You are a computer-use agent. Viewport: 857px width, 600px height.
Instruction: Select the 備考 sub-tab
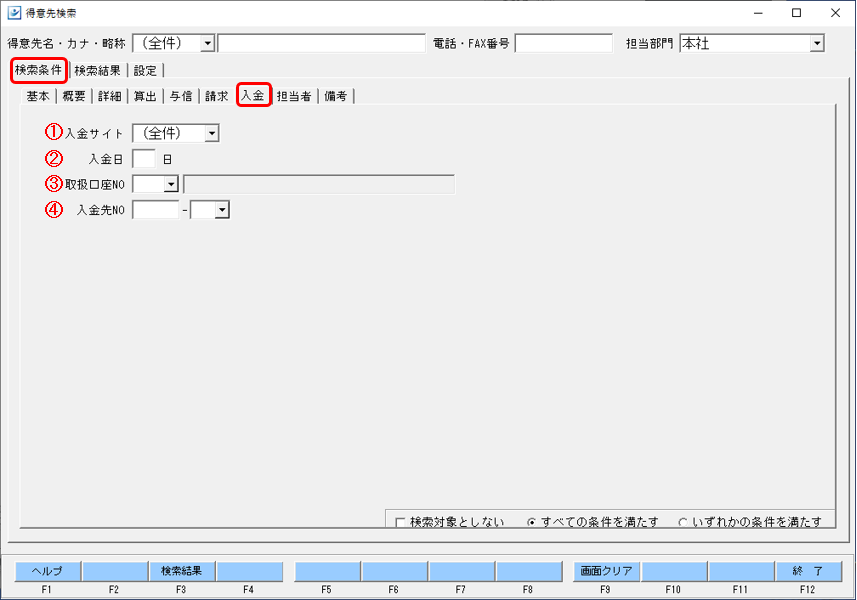point(336,96)
